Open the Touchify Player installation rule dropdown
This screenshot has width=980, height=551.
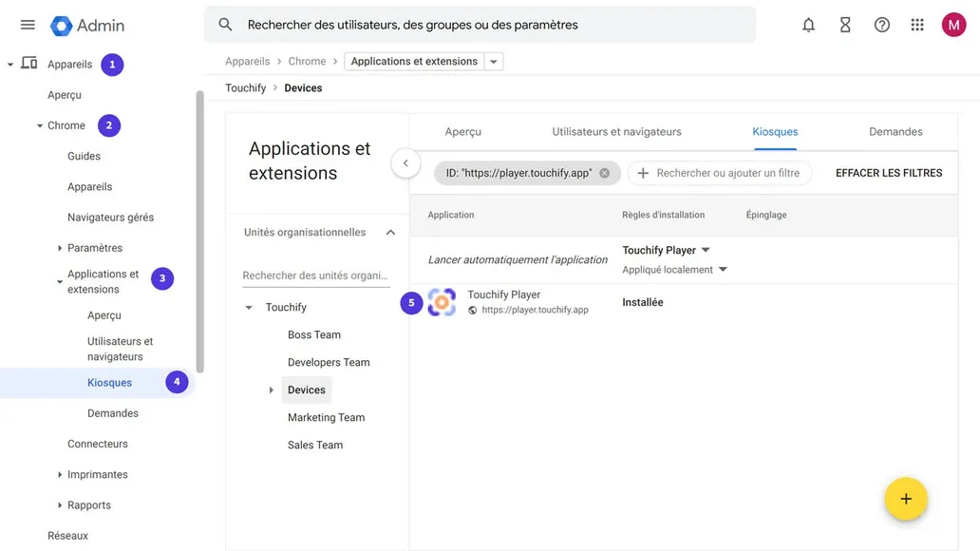point(707,249)
